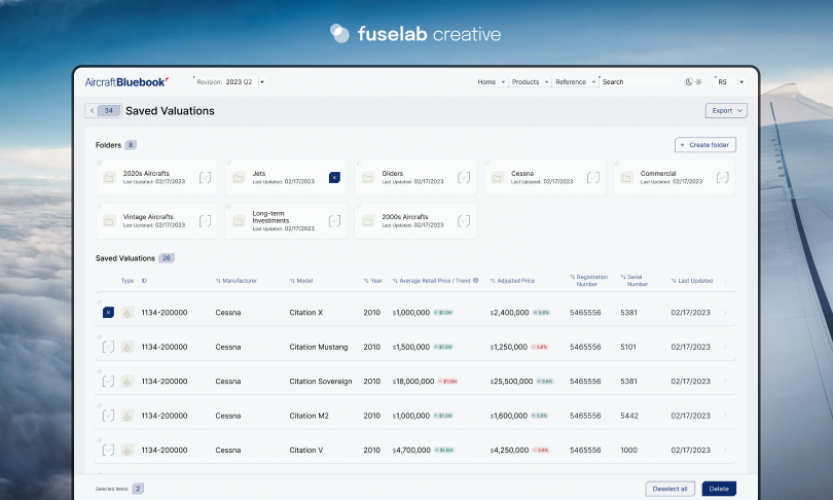Open table column options menu
Viewport: 833px width, 500px height.
point(726,281)
